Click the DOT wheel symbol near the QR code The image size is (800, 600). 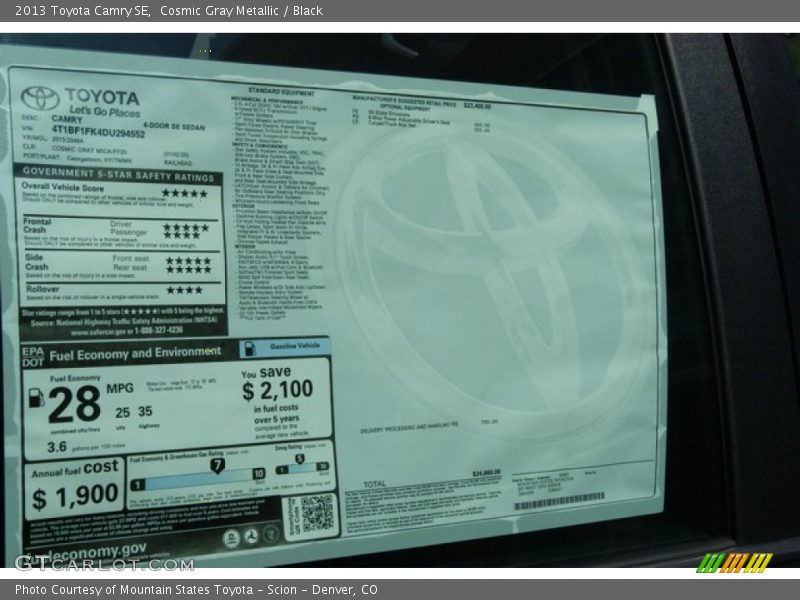(x=252, y=535)
